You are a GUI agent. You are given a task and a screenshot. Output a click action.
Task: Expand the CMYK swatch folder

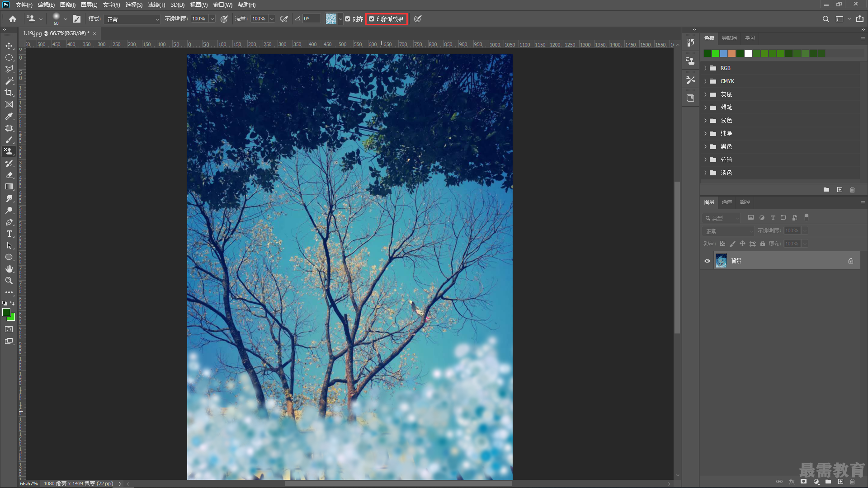(705, 81)
